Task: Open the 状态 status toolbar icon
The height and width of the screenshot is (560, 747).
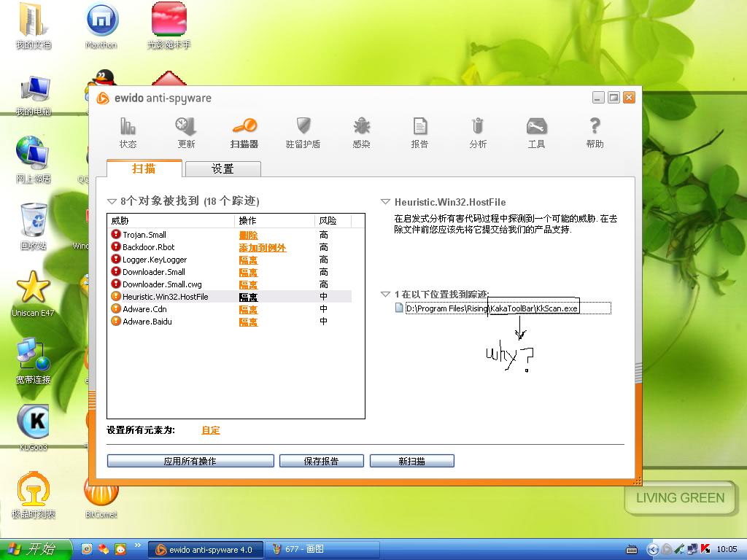Action: coord(128,133)
